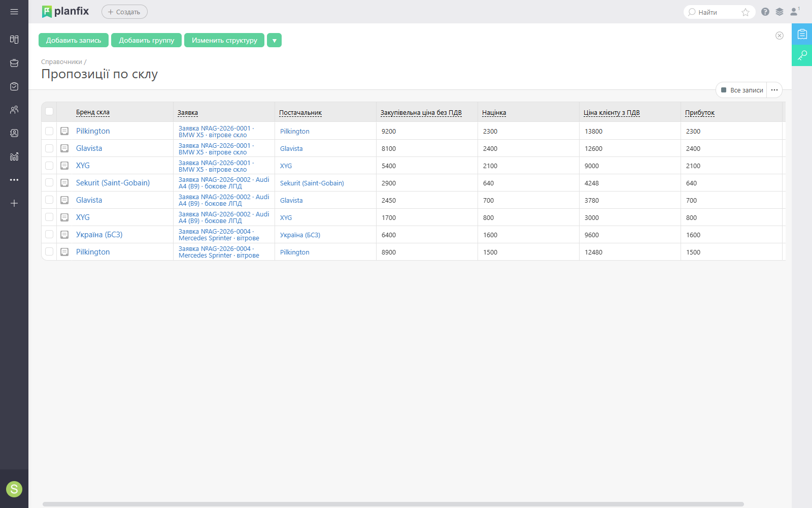812x508 pixels.
Task: Open the reports chart icon in sidebar
Action: point(14,156)
